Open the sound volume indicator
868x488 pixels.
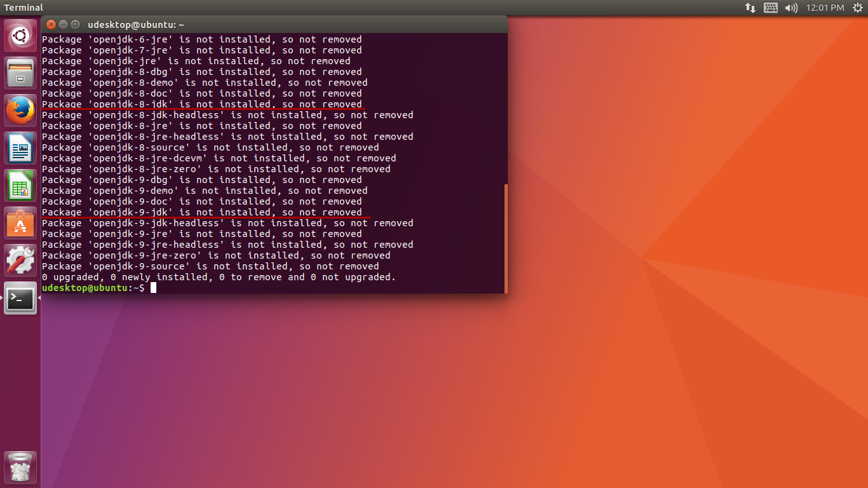791,8
